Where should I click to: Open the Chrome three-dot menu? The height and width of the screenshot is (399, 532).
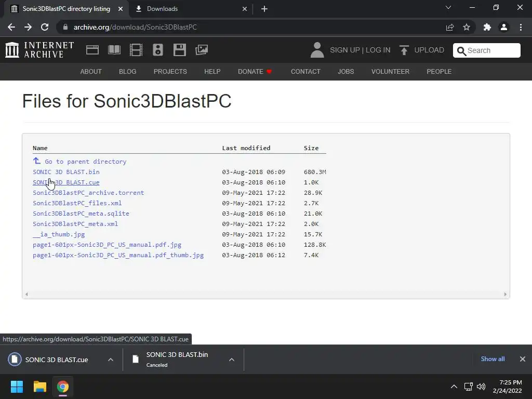click(x=521, y=27)
